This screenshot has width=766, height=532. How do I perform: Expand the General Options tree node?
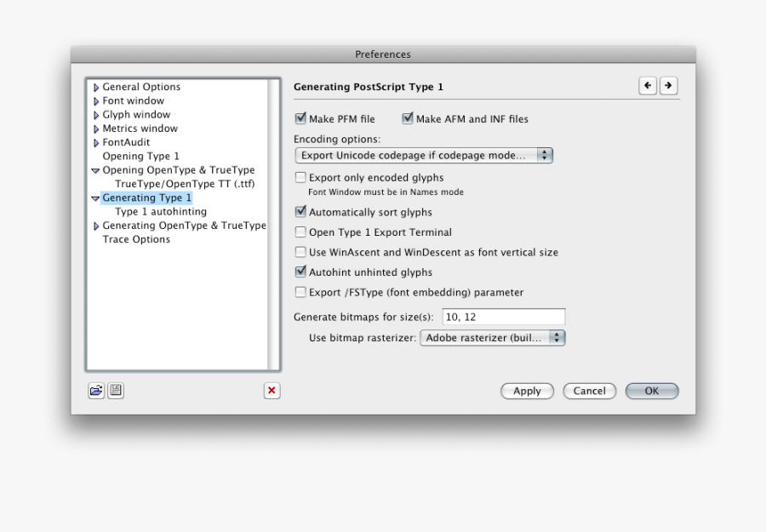pyautogui.click(x=96, y=88)
